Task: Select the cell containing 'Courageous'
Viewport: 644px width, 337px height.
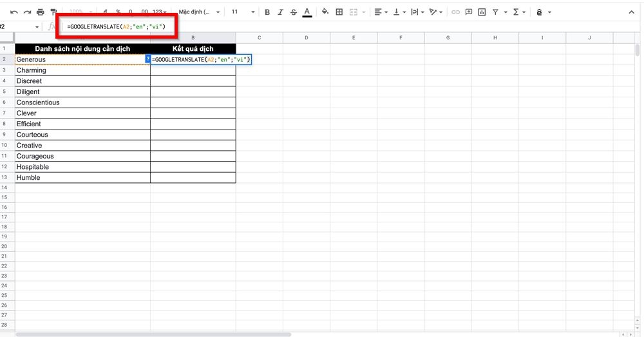Action: pyautogui.click(x=82, y=156)
